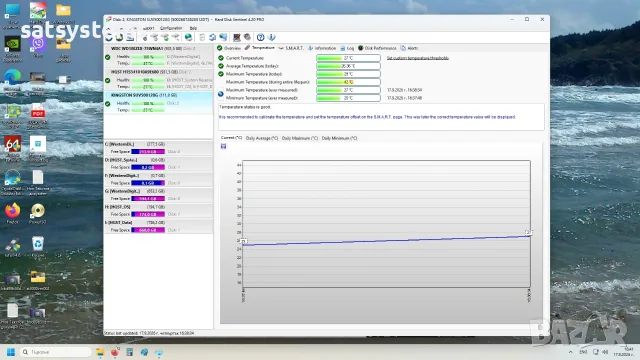Select the Temperature tab

tap(260, 48)
